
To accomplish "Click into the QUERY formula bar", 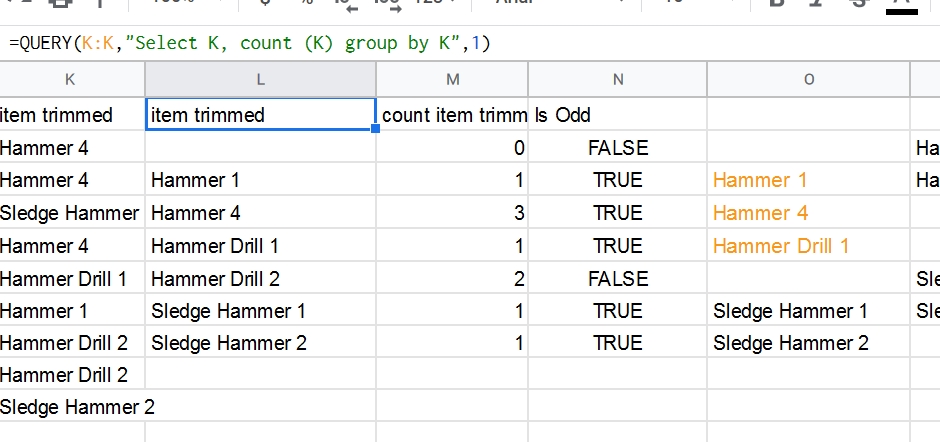I will pos(400,43).
